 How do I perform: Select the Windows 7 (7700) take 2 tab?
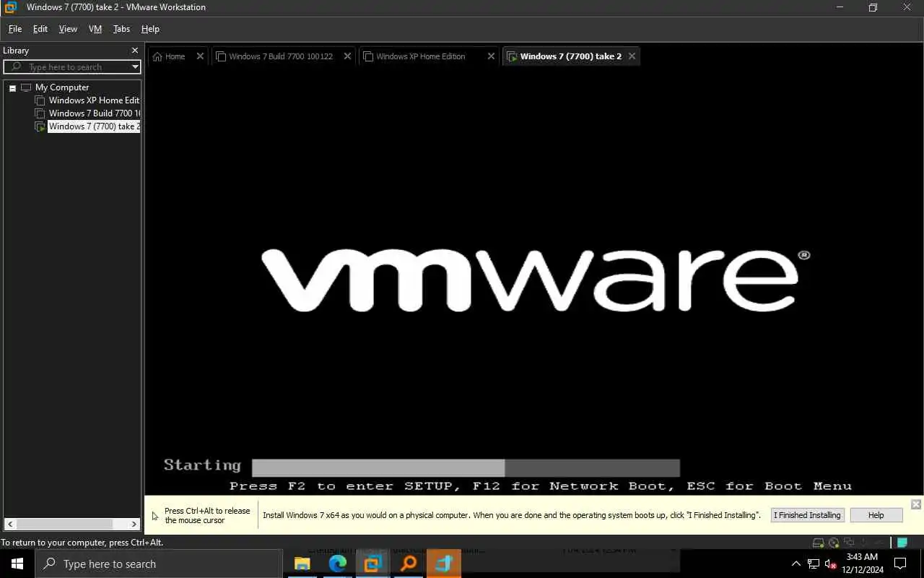(570, 56)
